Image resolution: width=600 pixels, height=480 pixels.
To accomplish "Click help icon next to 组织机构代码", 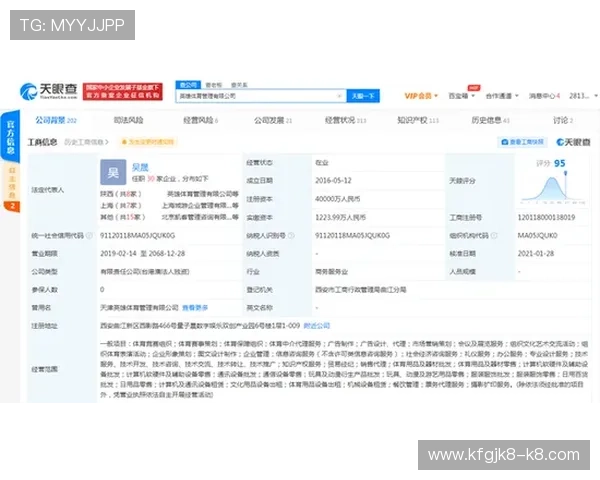I will tap(494, 235).
